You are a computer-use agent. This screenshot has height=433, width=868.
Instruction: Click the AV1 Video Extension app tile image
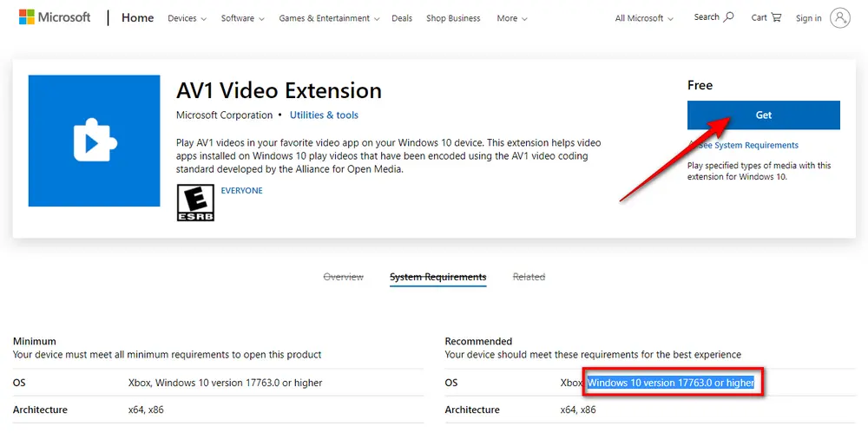94,141
